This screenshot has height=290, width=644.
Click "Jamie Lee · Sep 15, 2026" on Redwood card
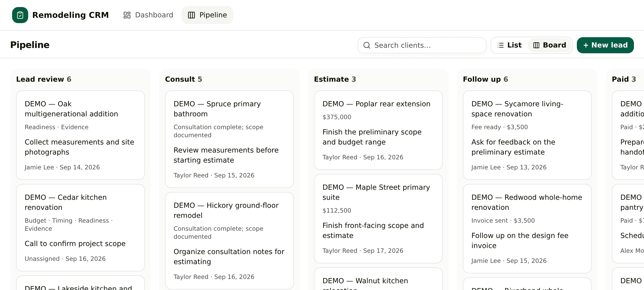[x=509, y=261]
